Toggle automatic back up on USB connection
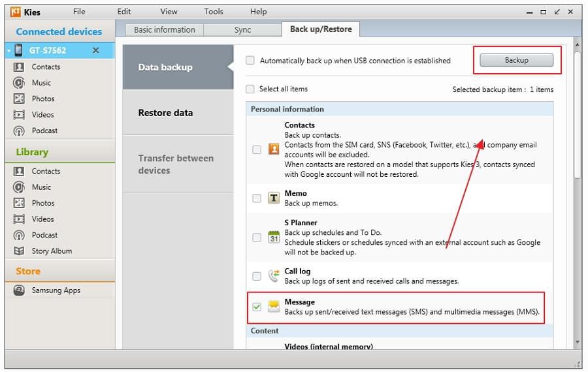 point(250,60)
